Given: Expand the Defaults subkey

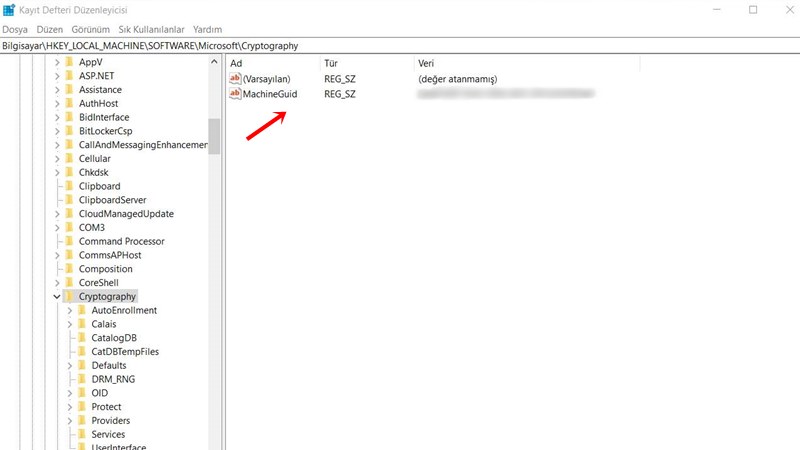Looking at the screenshot, I should click(x=70, y=365).
